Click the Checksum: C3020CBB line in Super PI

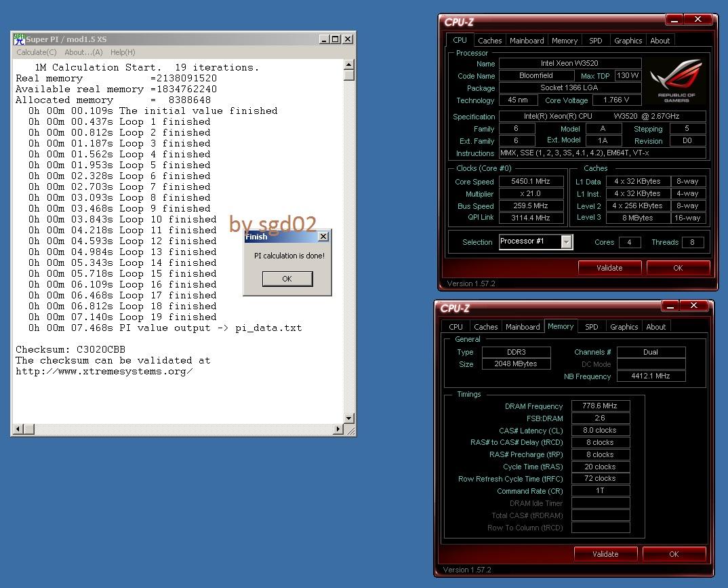click(x=70, y=349)
